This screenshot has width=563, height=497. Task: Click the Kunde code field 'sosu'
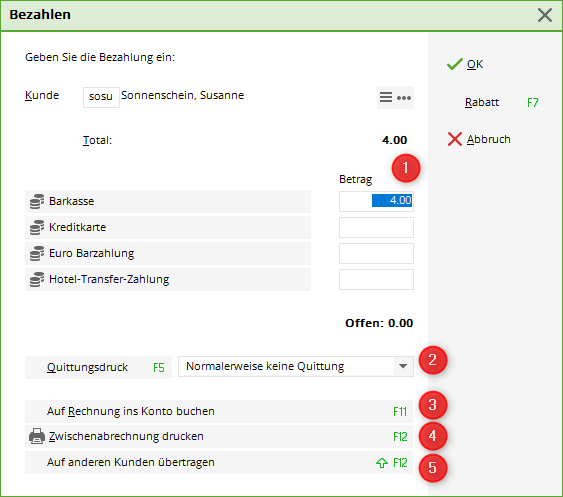click(101, 97)
